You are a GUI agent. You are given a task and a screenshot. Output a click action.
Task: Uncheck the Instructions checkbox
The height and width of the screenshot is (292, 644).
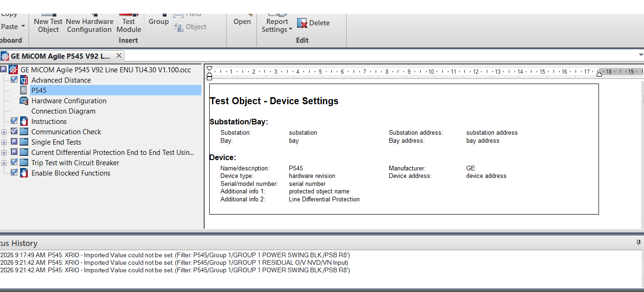pyautogui.click(x=14, y=121)
